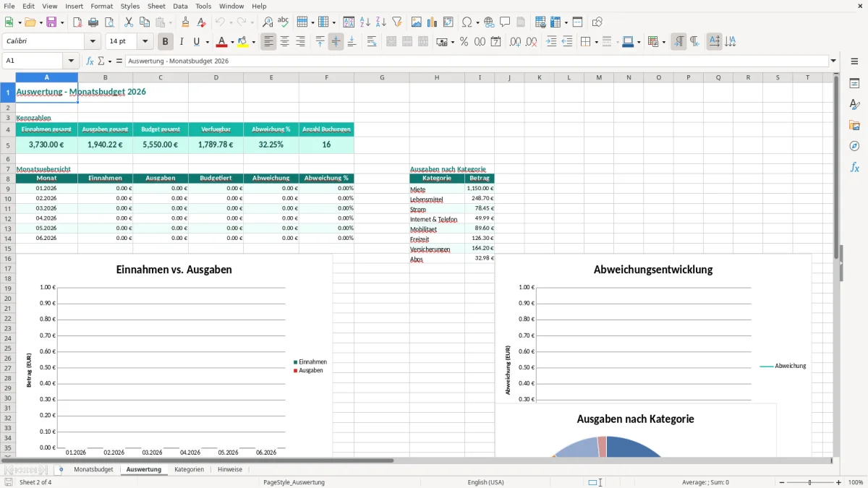The height and width of the screenshot is (488, 868).
Task: Click the Increase Indent icon
Action: 551,42
